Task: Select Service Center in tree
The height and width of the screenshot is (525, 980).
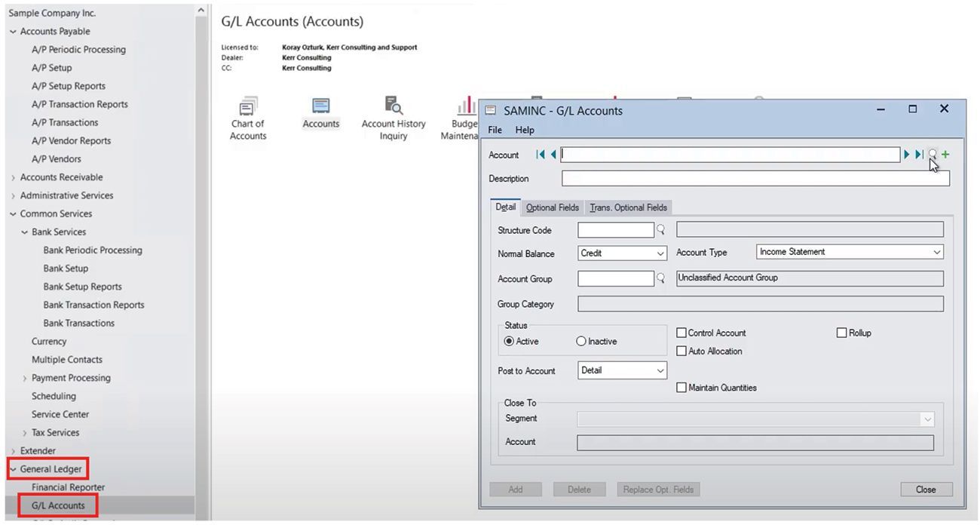Action: click(60, 414)
